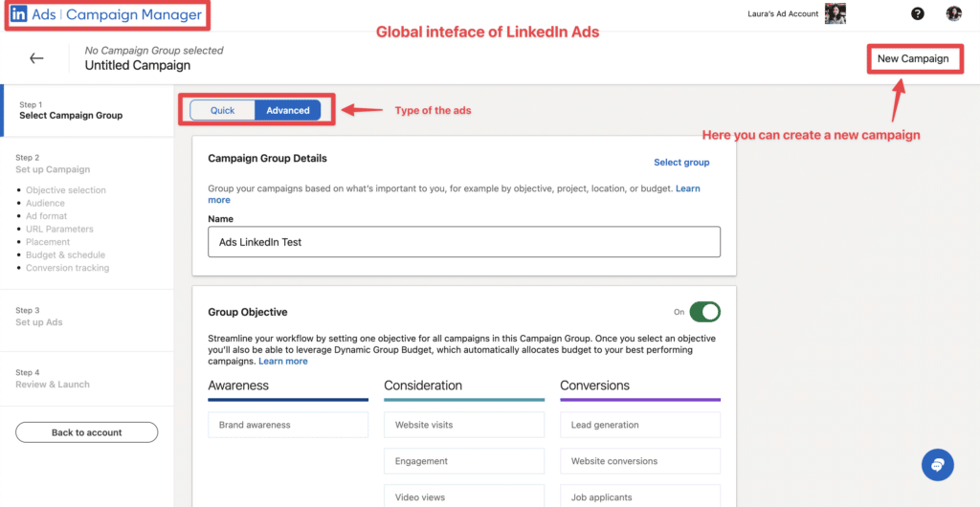
Task: Open the help question mark icon
Action: pyautogui.click(x=917, y=13)
